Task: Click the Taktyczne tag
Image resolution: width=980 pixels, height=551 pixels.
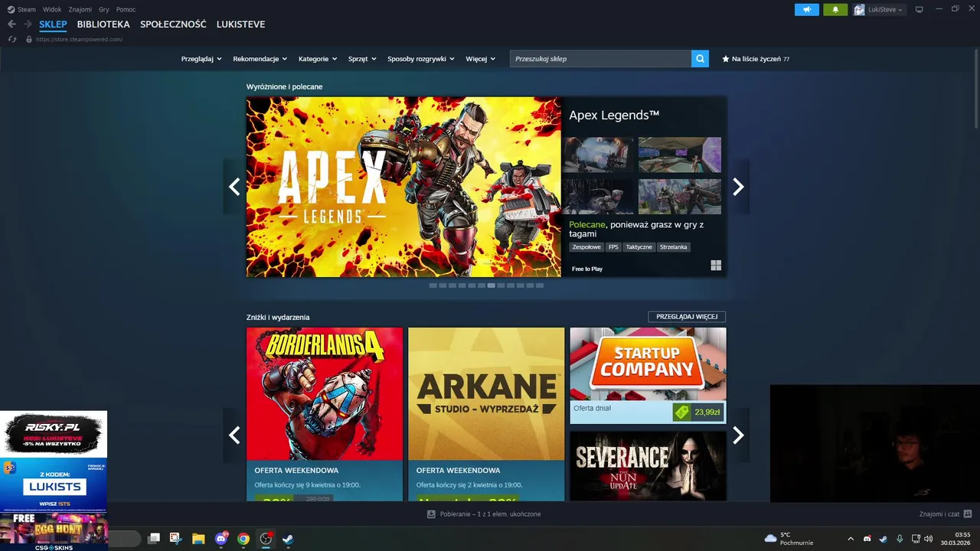Action: coord(639,247)
